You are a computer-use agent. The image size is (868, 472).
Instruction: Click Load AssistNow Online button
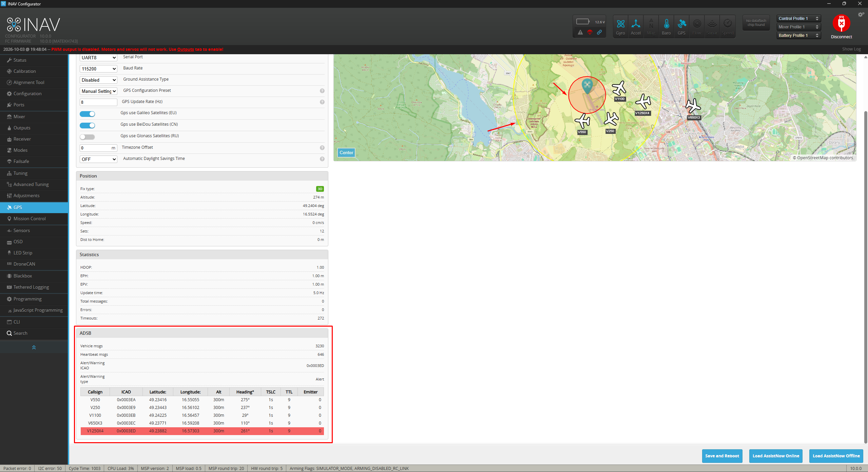776,456
